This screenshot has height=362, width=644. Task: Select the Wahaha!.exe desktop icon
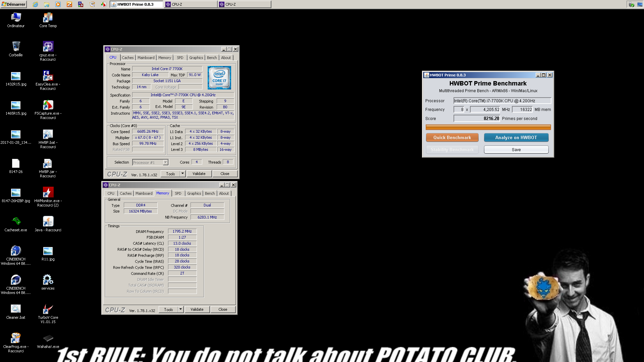pyautogui.click(x=48, y=341)
